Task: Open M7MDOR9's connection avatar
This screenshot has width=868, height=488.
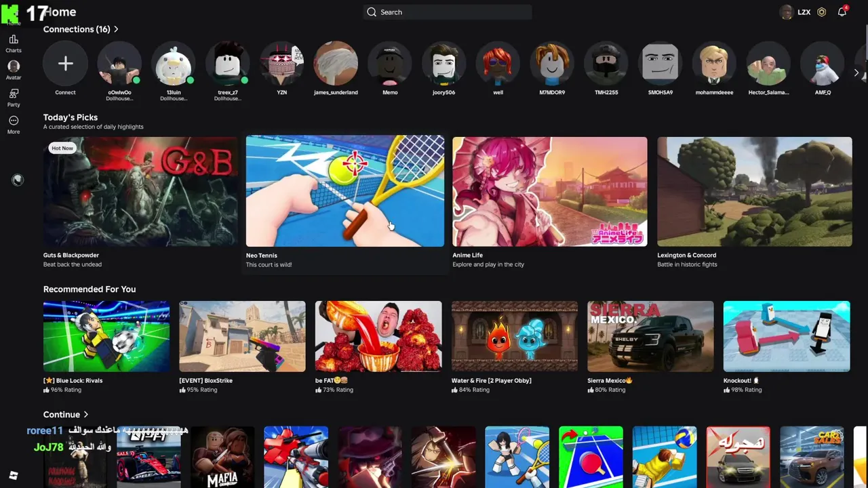Action: coord(552,64)
